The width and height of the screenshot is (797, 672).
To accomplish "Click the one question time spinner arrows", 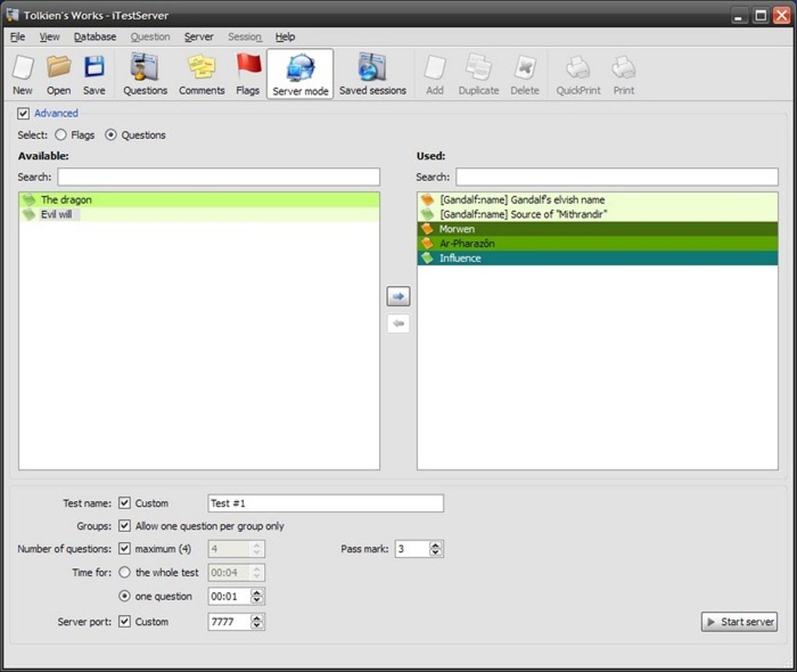I will (257, 596).
